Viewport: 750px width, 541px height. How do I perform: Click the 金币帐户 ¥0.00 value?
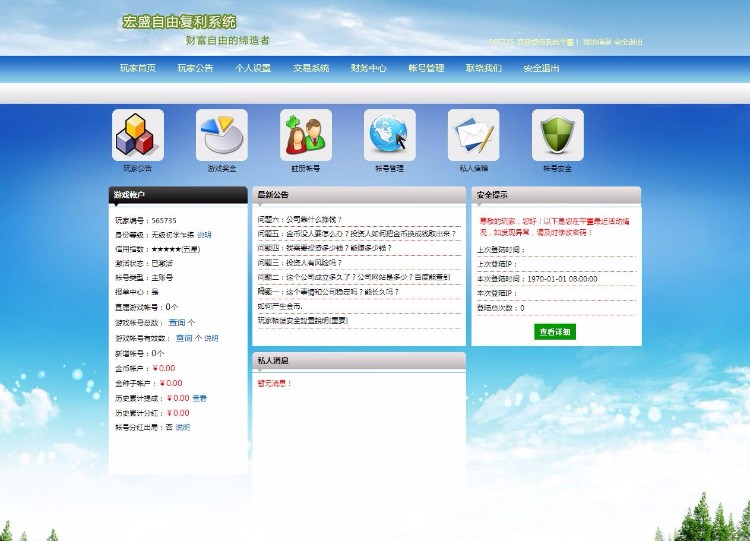(164, 368)
